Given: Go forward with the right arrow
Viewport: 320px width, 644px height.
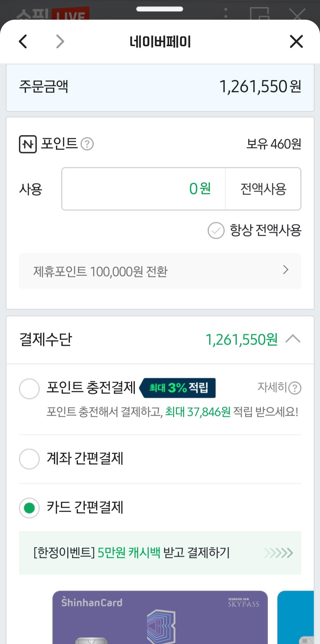Looking at the screenshot, I should 60,41.
